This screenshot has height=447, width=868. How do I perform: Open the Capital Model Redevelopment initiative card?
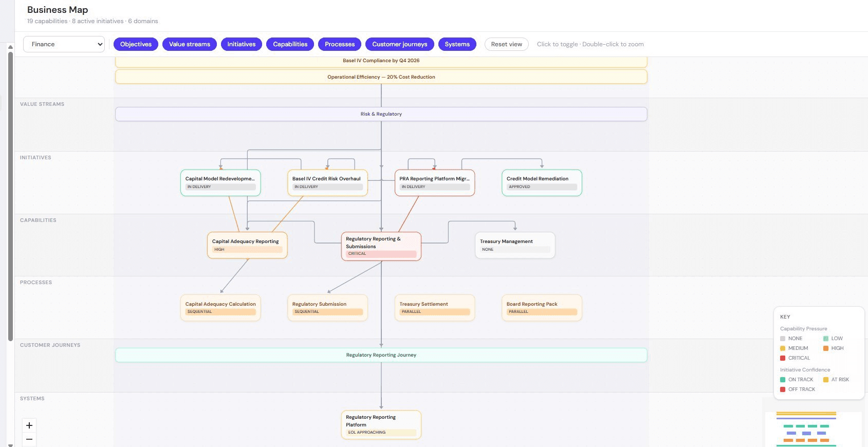click(x=220, y=183)
